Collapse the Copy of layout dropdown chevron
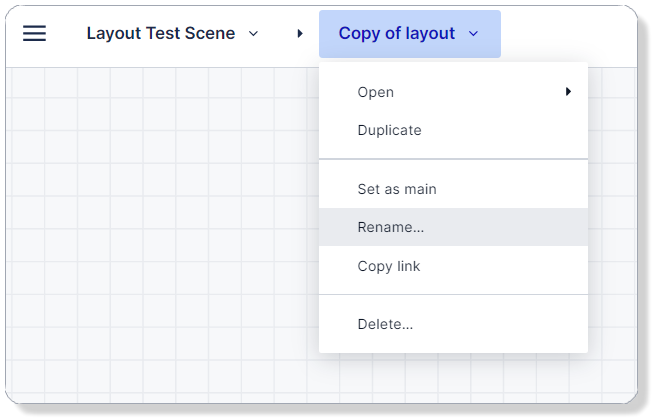653x419 pixels. 473,34
